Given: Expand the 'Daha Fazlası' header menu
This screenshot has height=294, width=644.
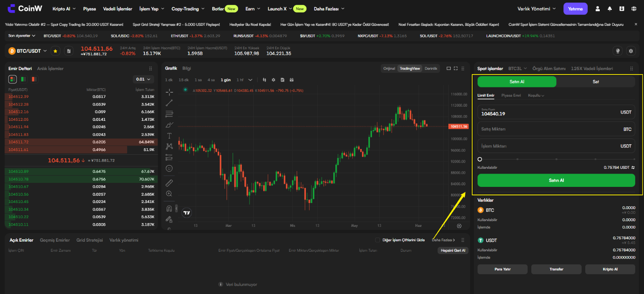Looking at the screenshot, I should pos(329,9).
